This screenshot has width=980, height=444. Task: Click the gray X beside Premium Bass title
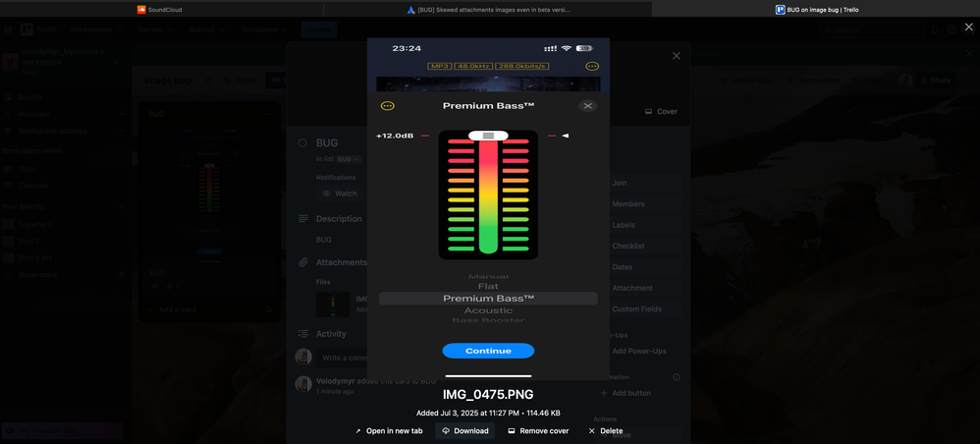587,106
